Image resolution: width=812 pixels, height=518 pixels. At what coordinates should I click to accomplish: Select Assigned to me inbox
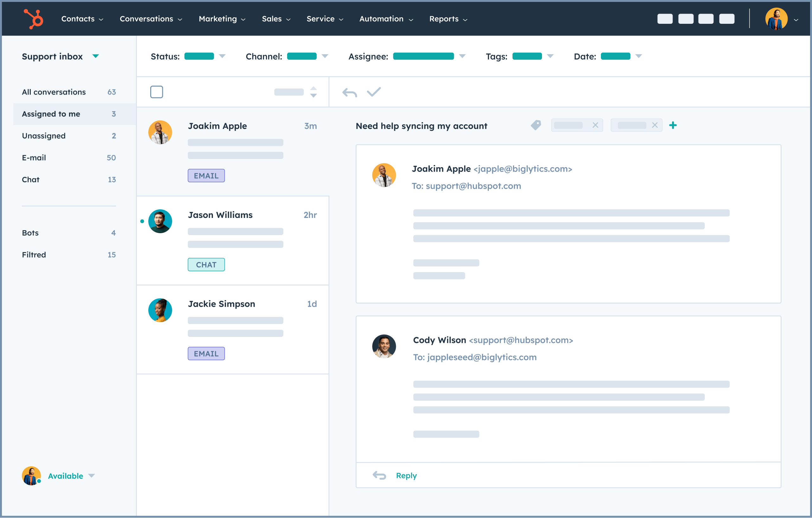pyautogui.click(x=51, y=114)
